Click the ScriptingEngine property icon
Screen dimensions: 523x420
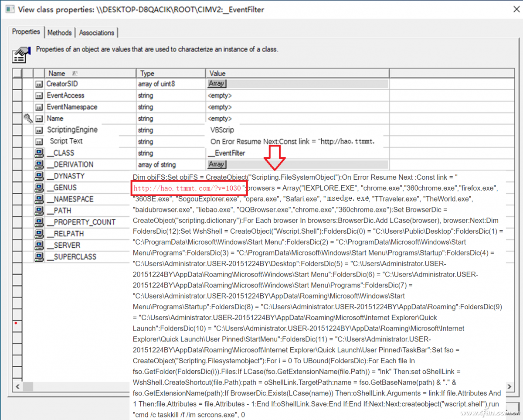tap(39, 130)
